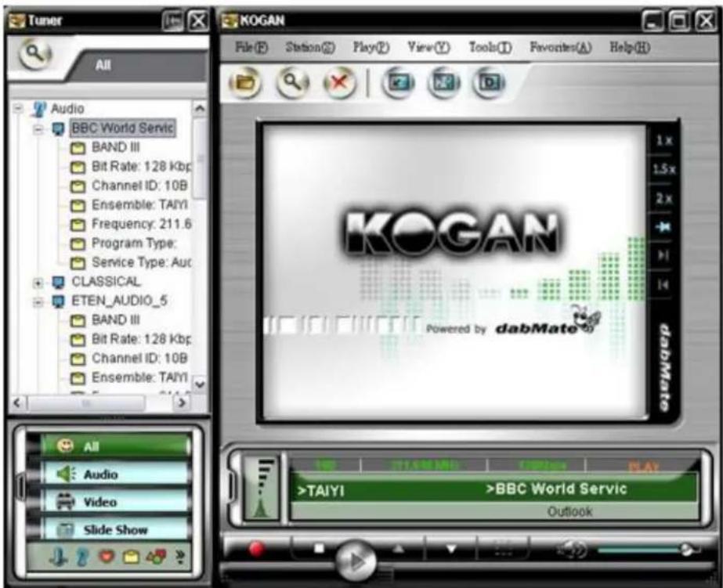Open the View menu
This screenshot has width=723, height=588.
tap(428, 47)
